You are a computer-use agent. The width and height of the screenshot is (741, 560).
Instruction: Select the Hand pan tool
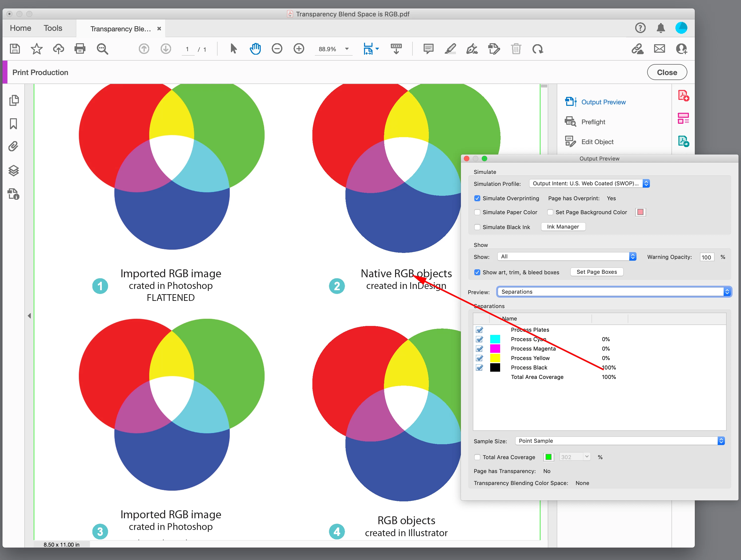pos(255,49)
